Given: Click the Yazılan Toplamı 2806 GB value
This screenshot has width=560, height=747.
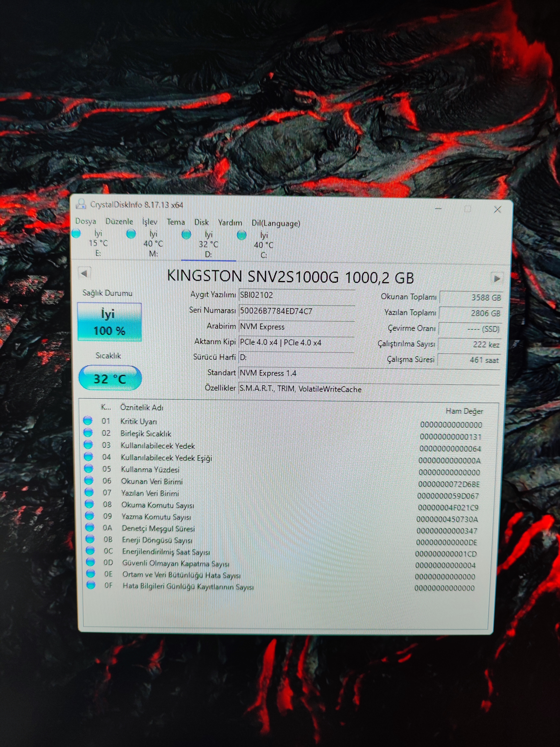Looking at the screenshot, I should point(471,313).
